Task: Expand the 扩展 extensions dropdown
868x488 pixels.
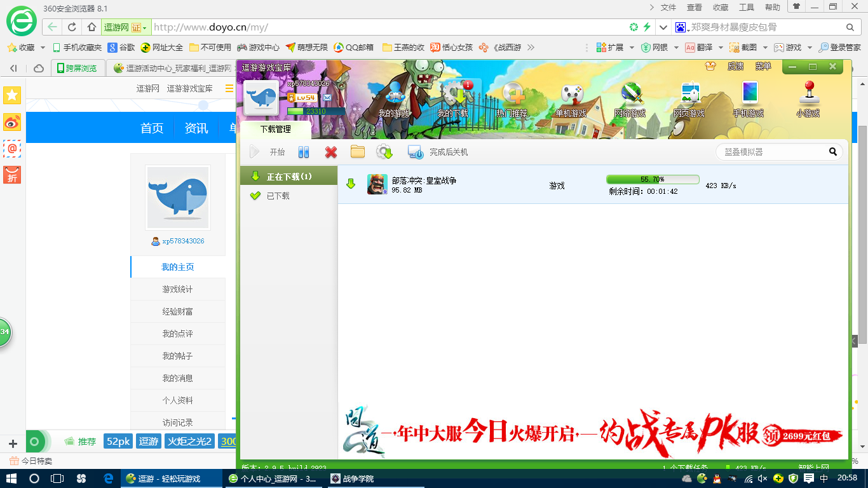Action: click(631, 48)
